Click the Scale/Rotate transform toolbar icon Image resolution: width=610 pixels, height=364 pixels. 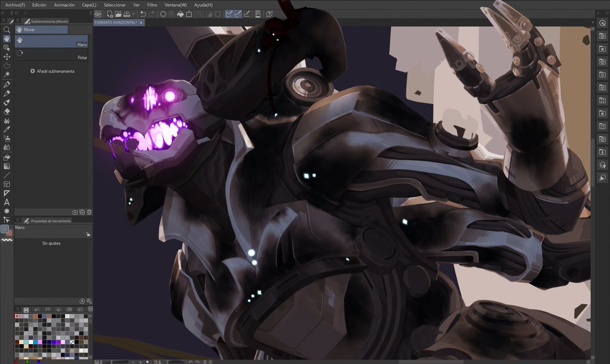point(189,14)
